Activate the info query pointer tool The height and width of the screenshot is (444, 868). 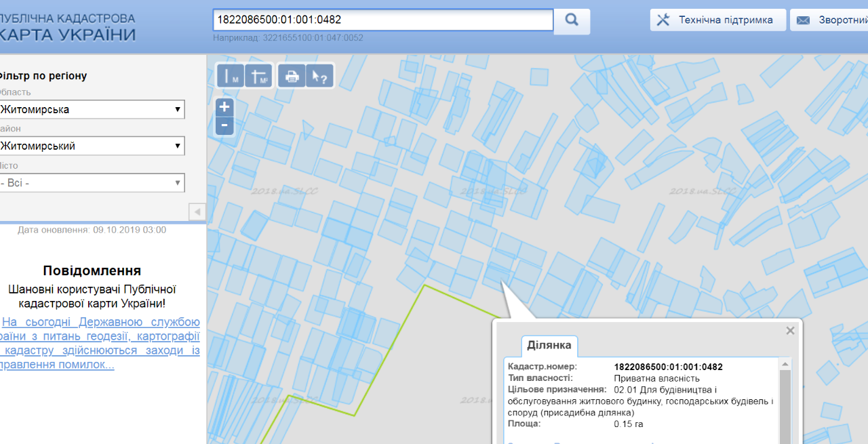[x=319, y=77]
